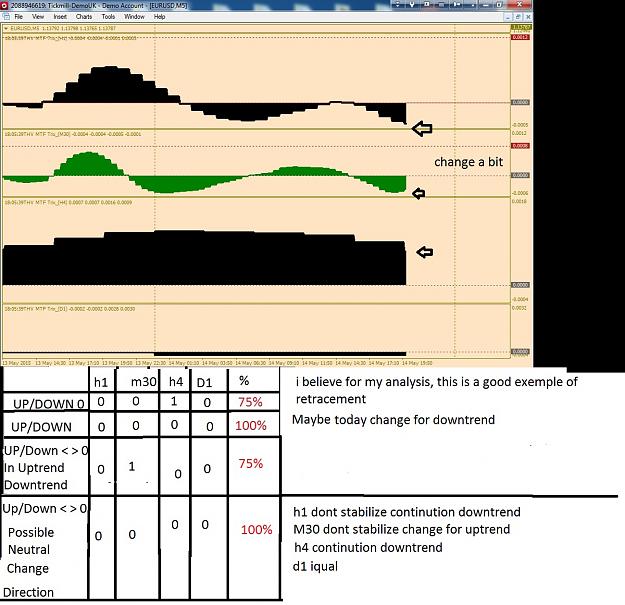Click the In Uptrend row label

[x=34, y=468]
